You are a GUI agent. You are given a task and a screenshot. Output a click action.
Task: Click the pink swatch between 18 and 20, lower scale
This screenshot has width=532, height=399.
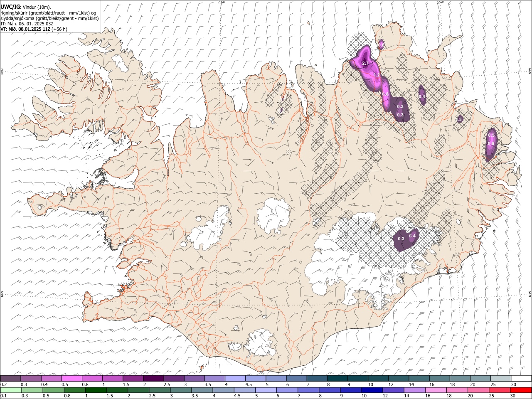457,390
